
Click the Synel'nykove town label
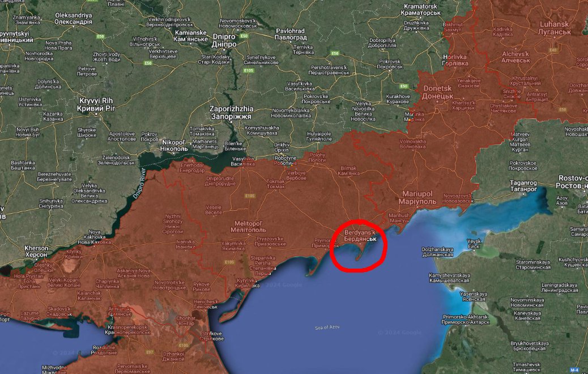261,60
